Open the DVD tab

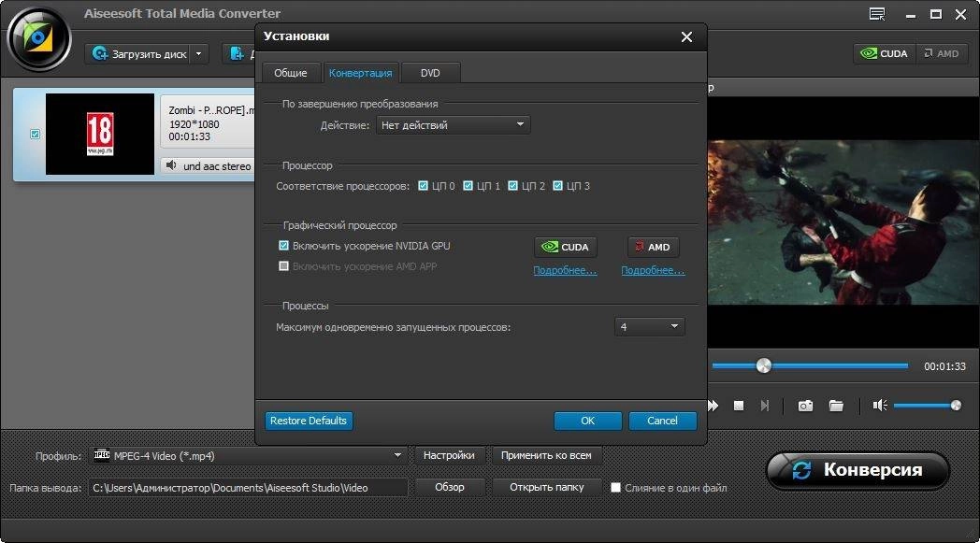[x=430, y=73]
